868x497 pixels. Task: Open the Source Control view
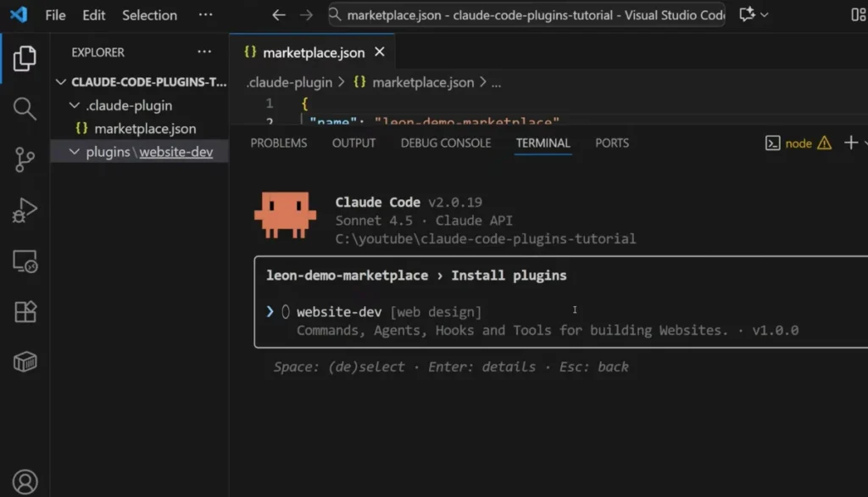coord(24,159)
